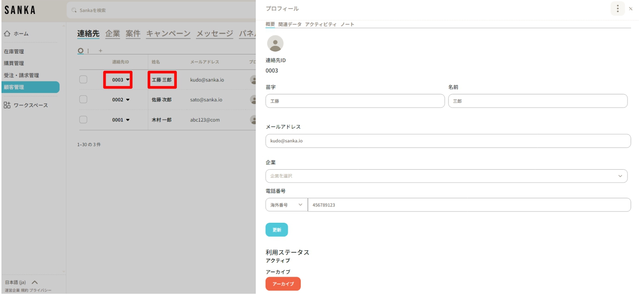Switch to the 関連データ tab
The width and height of the screenshot is (644, 294).
coord(290,24)
